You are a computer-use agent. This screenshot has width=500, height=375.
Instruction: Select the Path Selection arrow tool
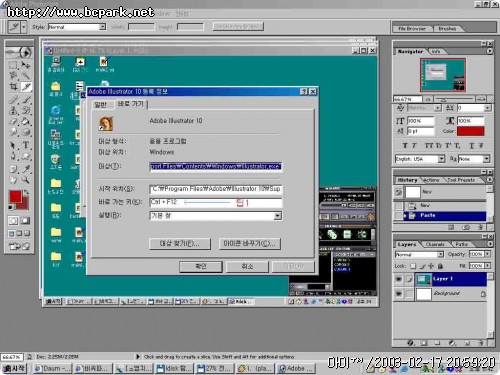13,145
